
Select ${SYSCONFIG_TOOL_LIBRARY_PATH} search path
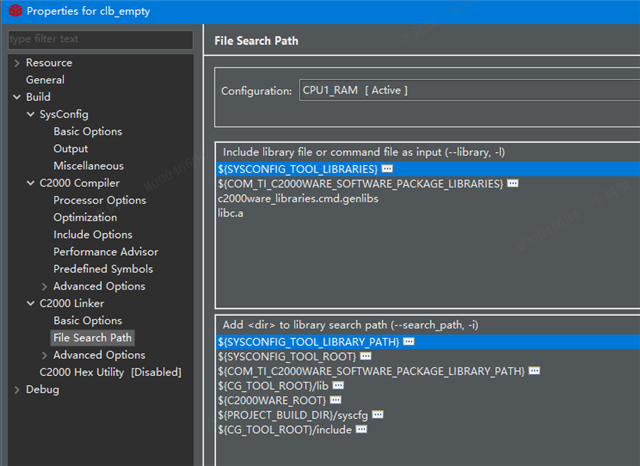coord(428,342)
